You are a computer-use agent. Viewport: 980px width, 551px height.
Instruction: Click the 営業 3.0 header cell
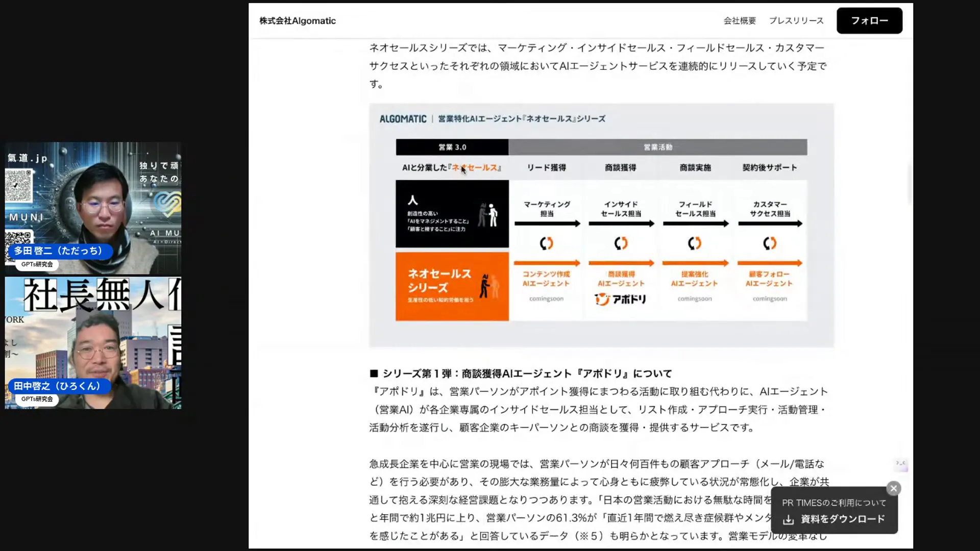(452, 147)
